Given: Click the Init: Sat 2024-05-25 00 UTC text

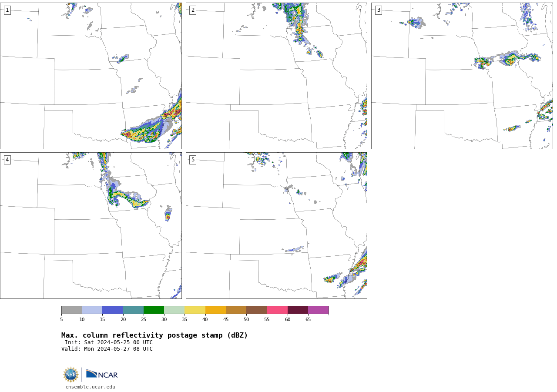Looking at the screenshot, I should point(109,342).
